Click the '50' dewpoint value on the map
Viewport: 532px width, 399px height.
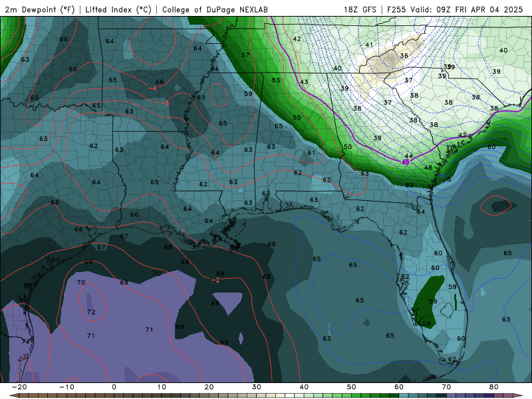coord(348,147)
